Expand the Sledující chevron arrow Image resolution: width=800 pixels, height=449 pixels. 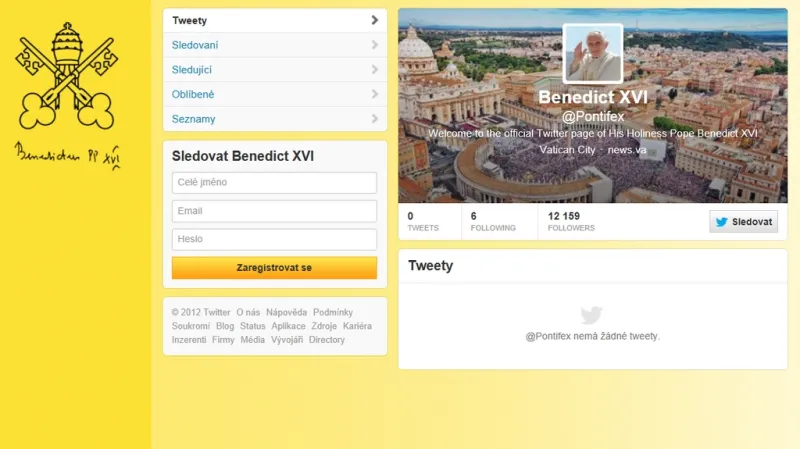[375, 69]
